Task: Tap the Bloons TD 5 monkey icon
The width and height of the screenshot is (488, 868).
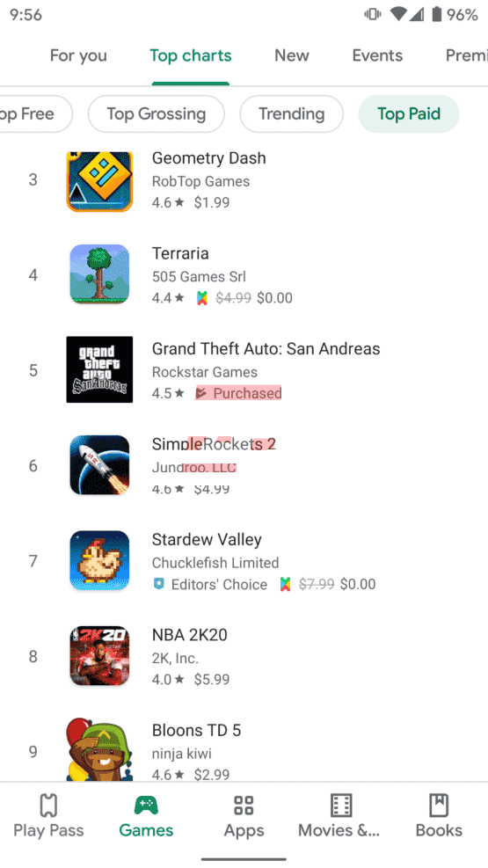Action: click(99, 749)
